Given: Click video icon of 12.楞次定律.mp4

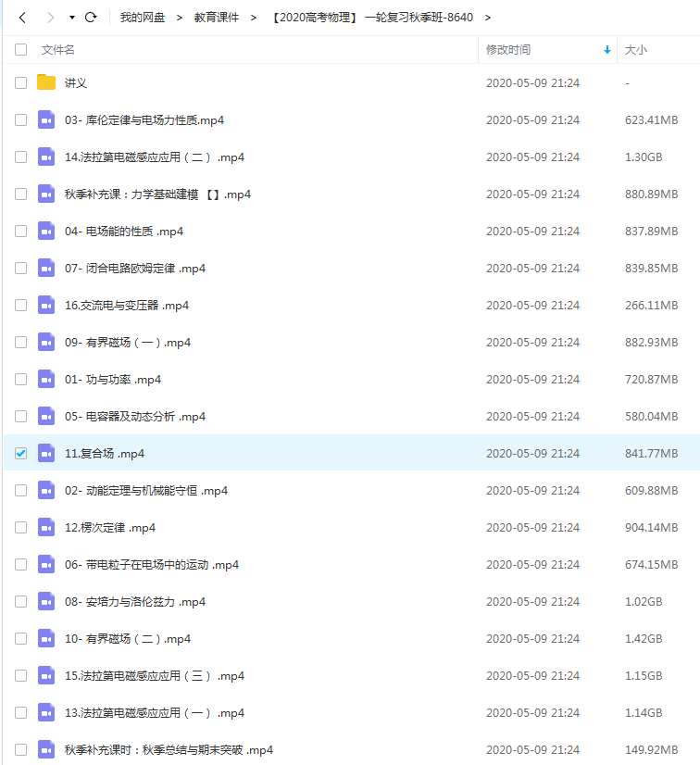Looking at the screenshot, I should [46, 527].
